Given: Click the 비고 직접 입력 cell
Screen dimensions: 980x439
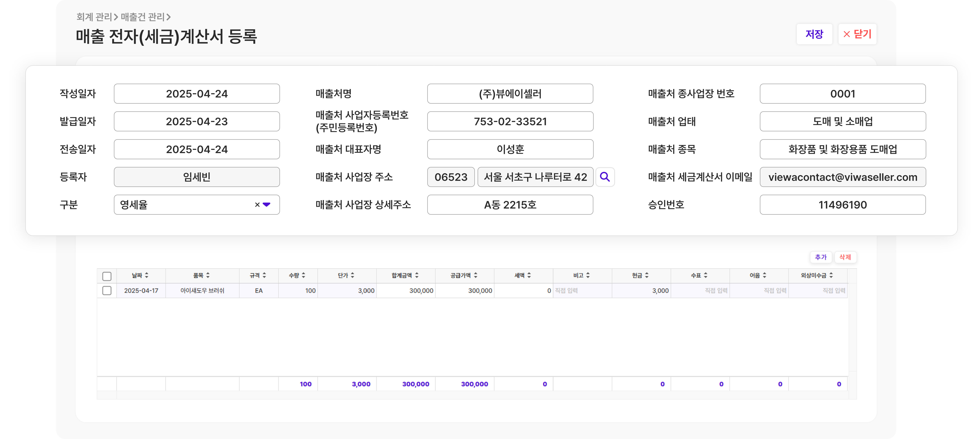Looking at the screenshot, I should point(582,291).
